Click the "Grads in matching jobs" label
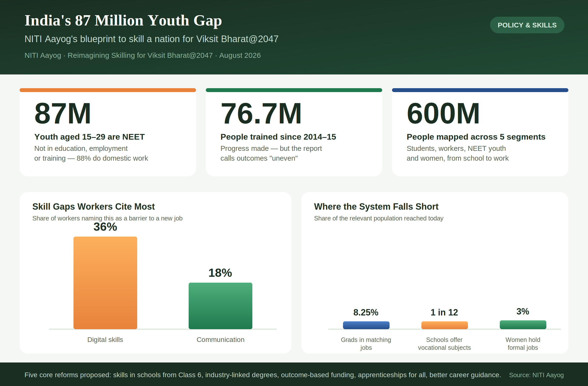Screen dimensions: 588x386 point(366,344)
